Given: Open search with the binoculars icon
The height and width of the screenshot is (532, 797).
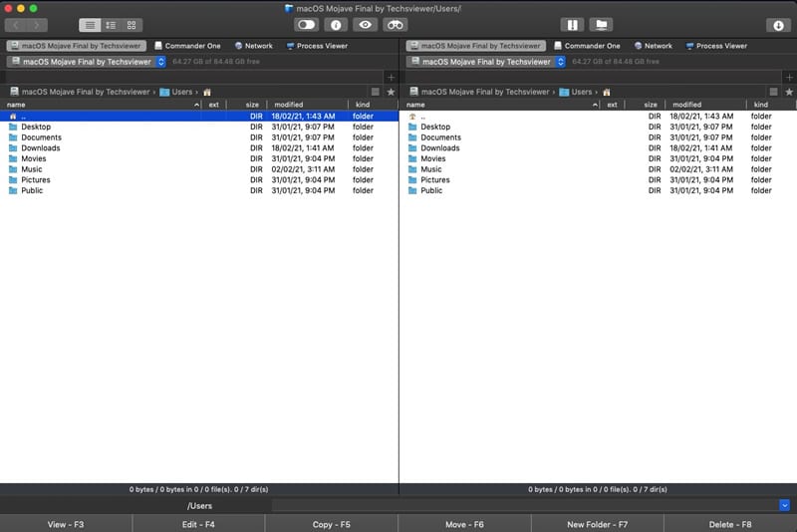Looking at the screenshot, I should 395,24.
